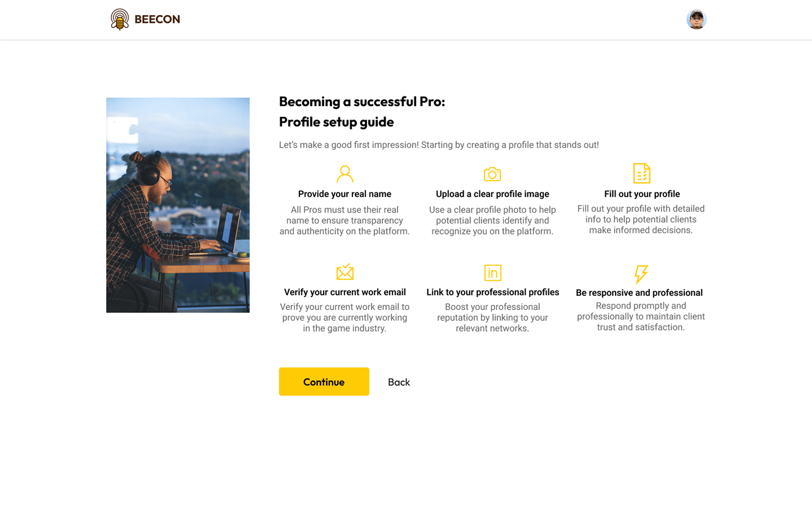Go Back to the previous step
Viewport: 812px width, 508px height.
click(x=399, y=382)
